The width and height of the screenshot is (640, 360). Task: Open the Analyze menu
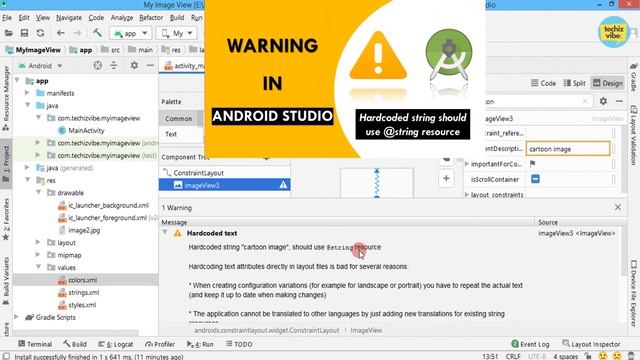122,18
